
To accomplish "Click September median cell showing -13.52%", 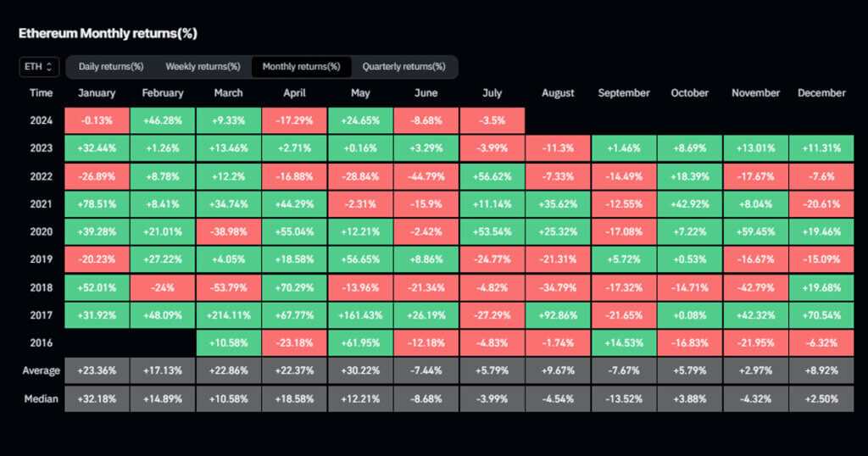I will tap(624, 398).
